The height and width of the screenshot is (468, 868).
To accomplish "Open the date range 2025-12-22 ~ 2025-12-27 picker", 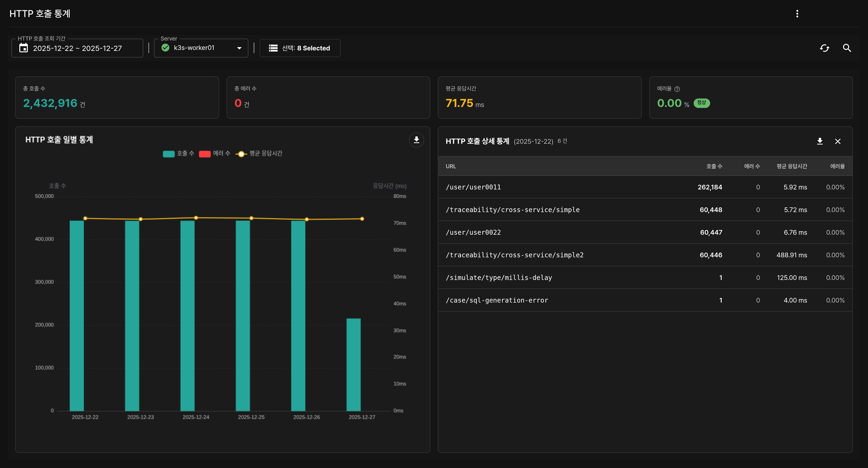I will [x=77, y=48].
